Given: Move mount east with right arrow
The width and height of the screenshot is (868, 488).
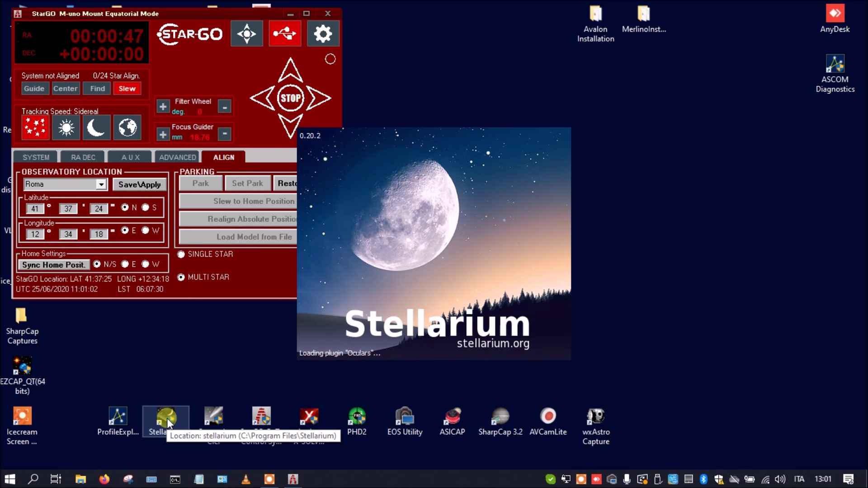Looking at the screenshot, I should (x=319, y=98).
